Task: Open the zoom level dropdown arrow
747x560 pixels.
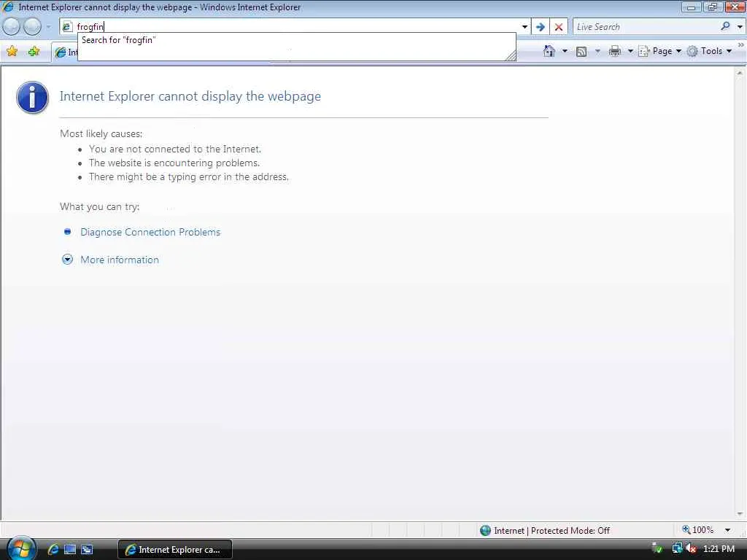Action: coord(727,530)
